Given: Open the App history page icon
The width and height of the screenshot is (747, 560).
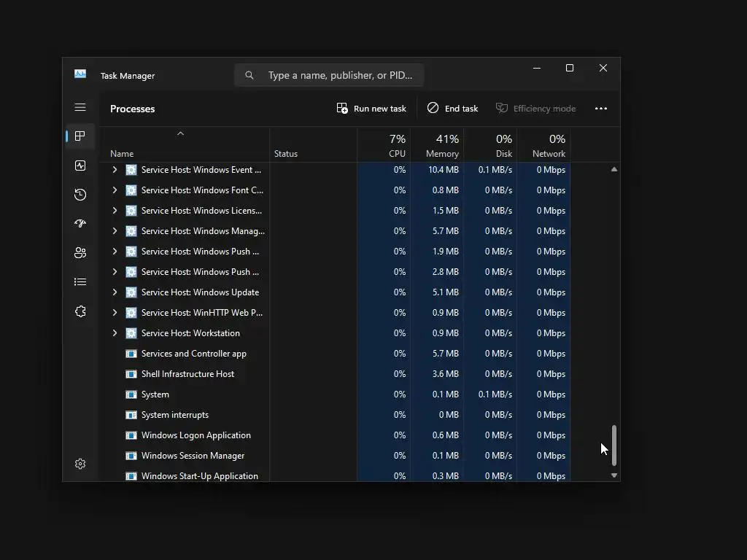Looking at the screenshot, I should 80,194.
